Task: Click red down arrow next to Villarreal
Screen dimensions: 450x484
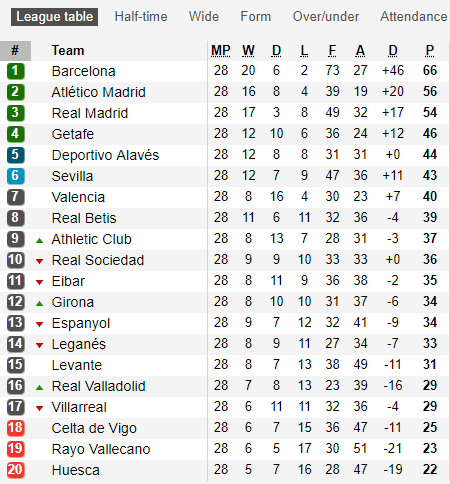Action: [x=40, y=408]
